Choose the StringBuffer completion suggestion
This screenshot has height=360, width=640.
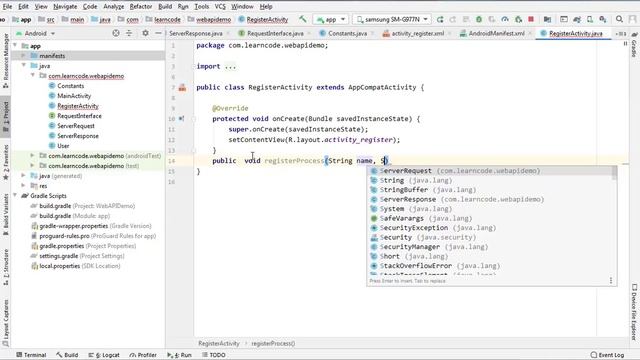[x=490, y=190]
